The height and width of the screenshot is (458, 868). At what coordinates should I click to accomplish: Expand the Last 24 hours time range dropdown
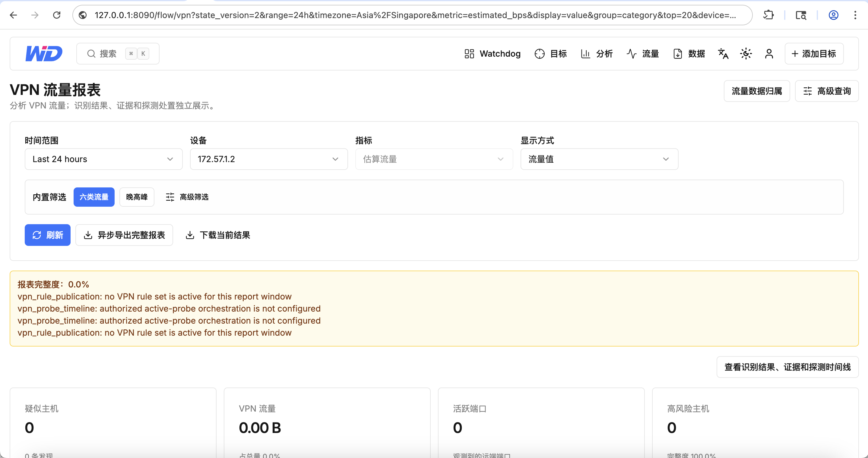pyautogui.click(x=103, y=159)
